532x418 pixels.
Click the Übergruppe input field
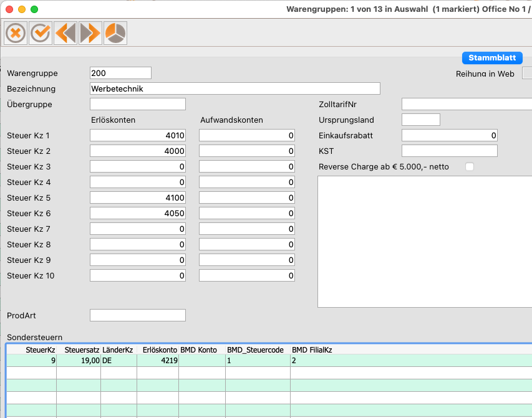[138, 104]
